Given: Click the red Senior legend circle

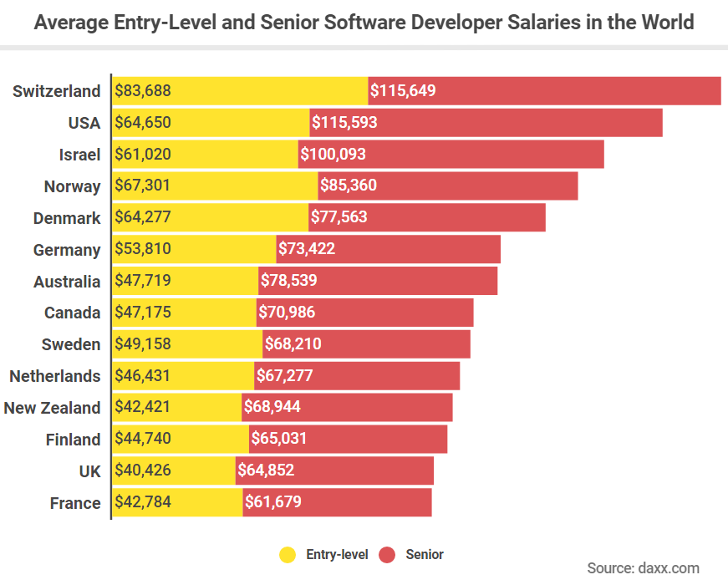Looking at the screenshot, I should pos(387,555).
